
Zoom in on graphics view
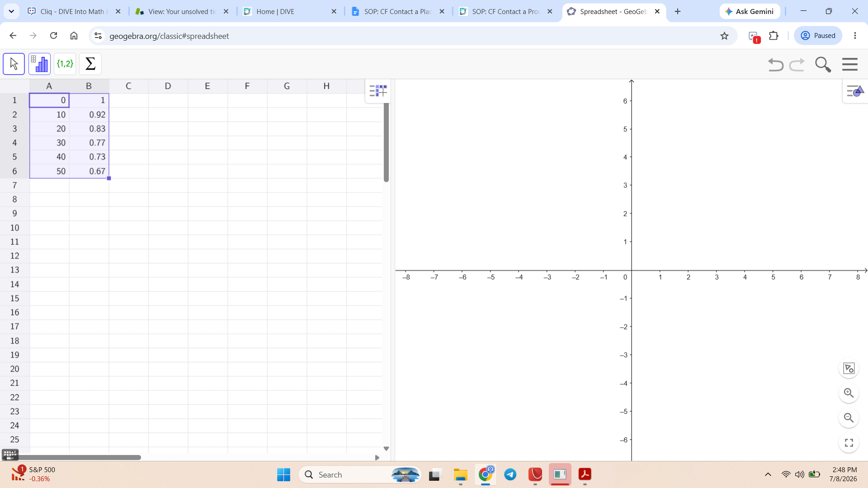coord(849,393)
